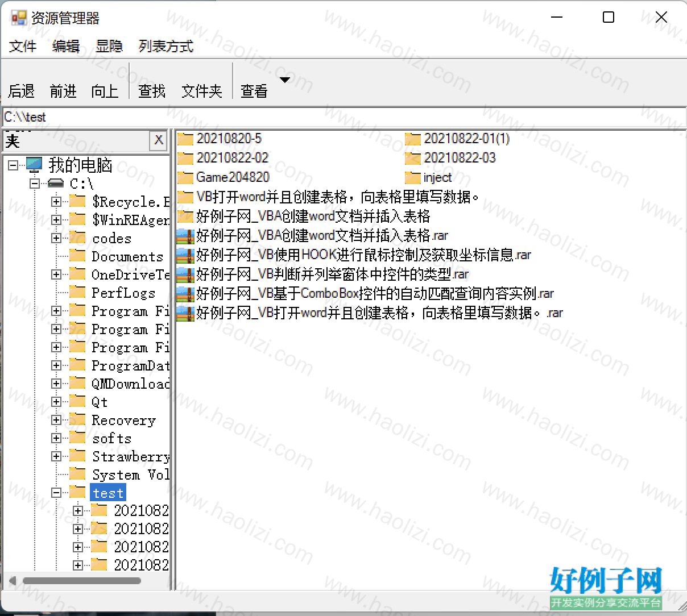Click the tree pane horizontal scrollbar thumb

point(81,581)
